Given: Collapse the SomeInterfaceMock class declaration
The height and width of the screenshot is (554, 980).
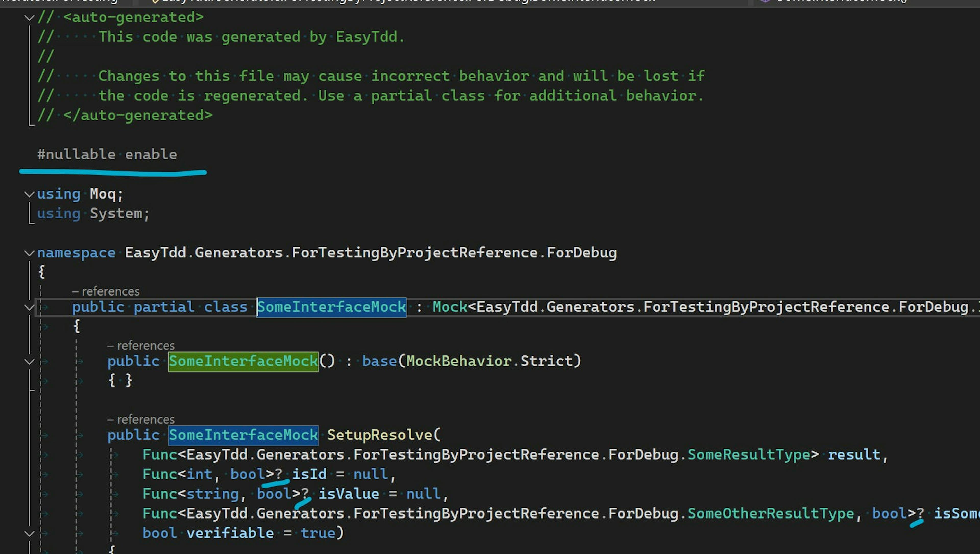Looking at the screenshot, I should tap(29, 307).
